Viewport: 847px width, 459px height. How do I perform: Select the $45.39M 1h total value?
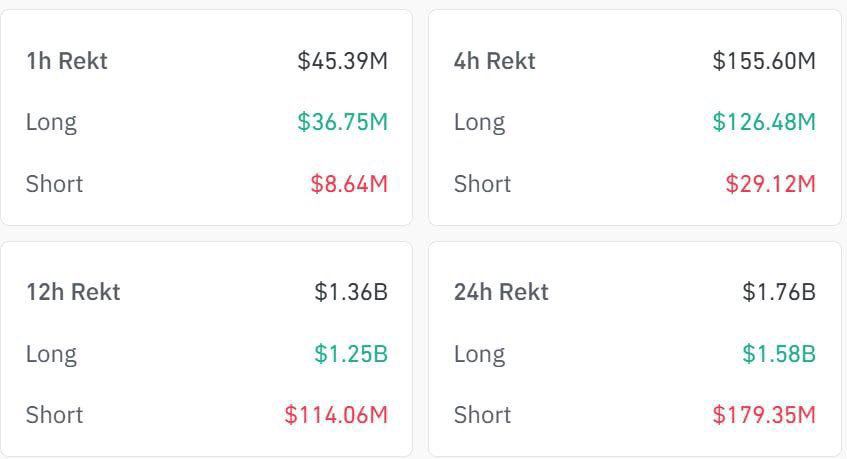point(342,61)
